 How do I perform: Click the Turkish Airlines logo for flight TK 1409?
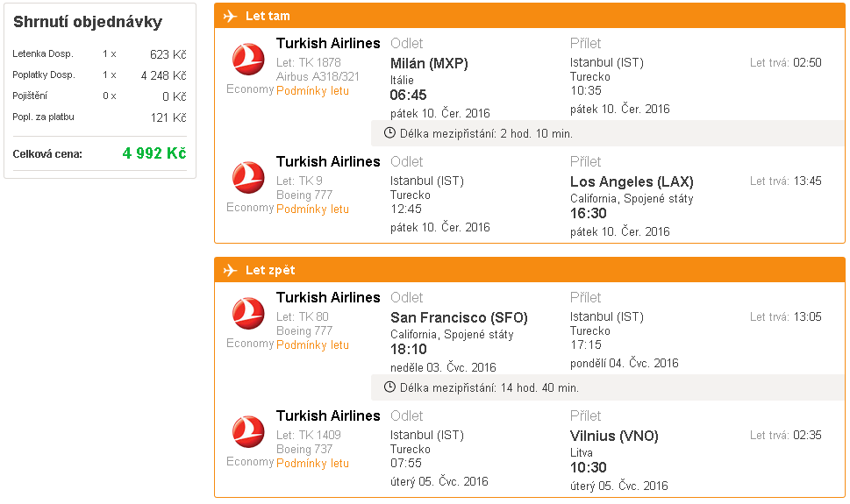click(248, 432)
